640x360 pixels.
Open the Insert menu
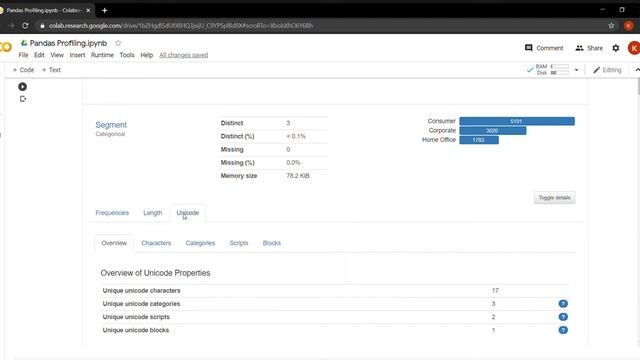(77, 55)
